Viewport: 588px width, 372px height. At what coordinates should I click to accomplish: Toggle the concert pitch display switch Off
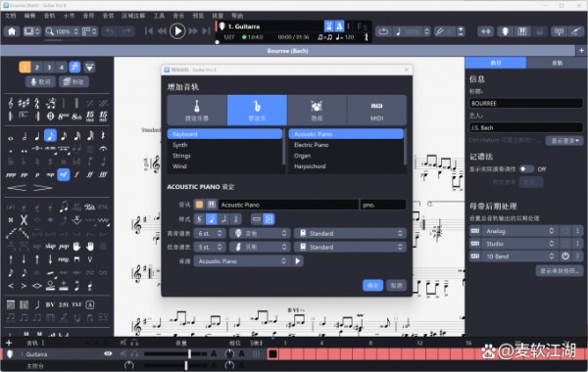[x=526, y=169]
